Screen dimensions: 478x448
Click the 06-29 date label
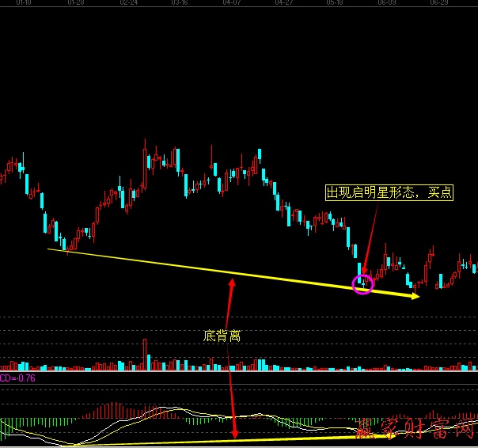pyautogui.click(x=439, y=3)
